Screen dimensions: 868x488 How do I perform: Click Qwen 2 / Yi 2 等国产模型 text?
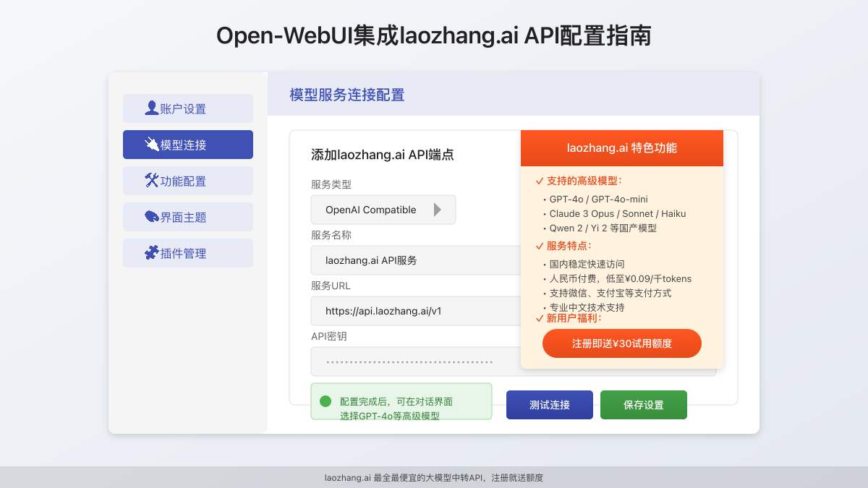(603, 228)
